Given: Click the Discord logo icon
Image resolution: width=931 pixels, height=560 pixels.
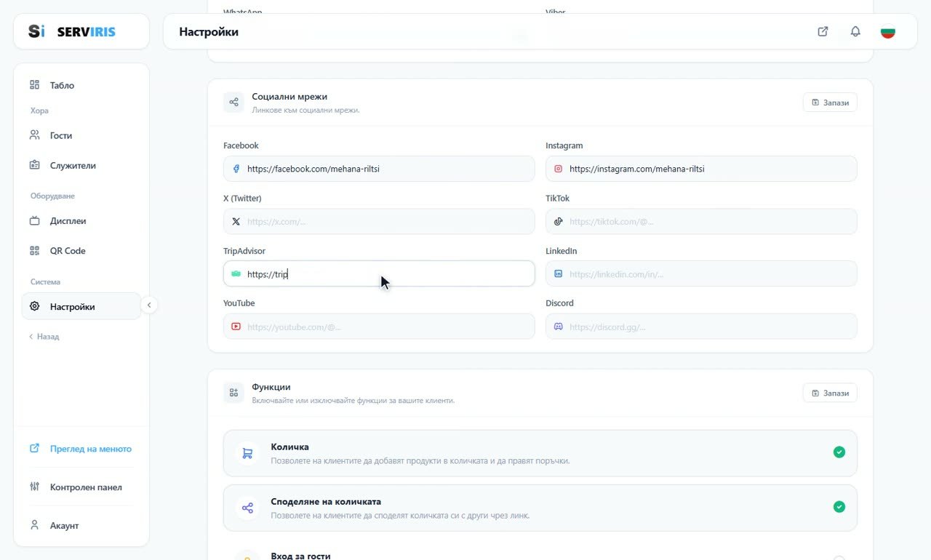Looking at the screenshot, I should click(559, 327).
